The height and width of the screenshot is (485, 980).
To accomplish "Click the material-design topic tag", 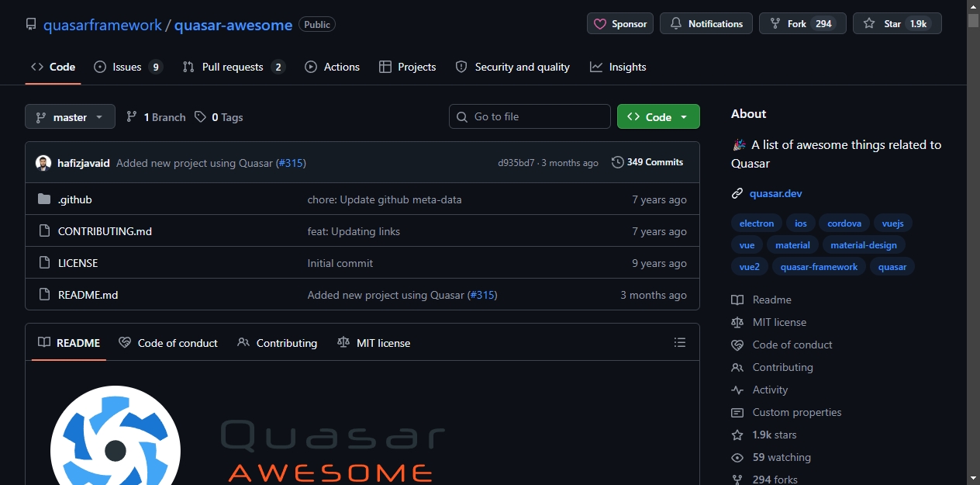I will (864, 245).
